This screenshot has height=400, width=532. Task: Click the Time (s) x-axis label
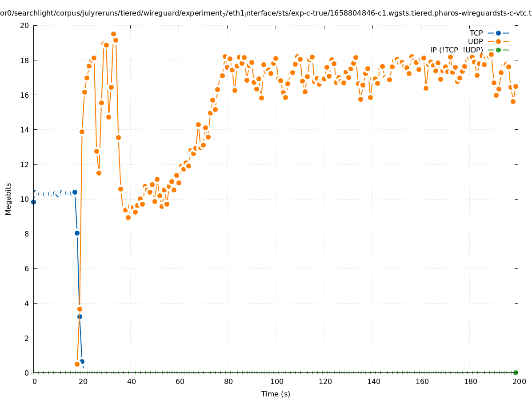(276, 394)
